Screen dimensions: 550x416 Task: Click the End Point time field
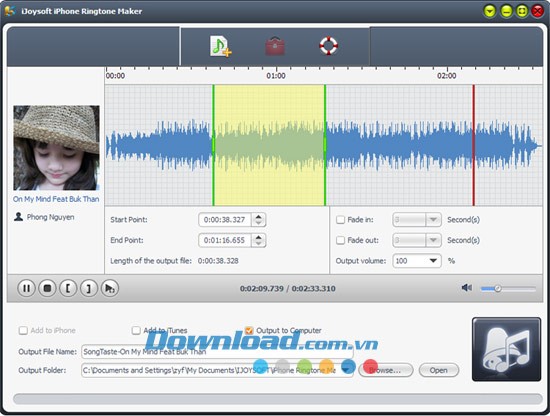click(x=225, y=240)
